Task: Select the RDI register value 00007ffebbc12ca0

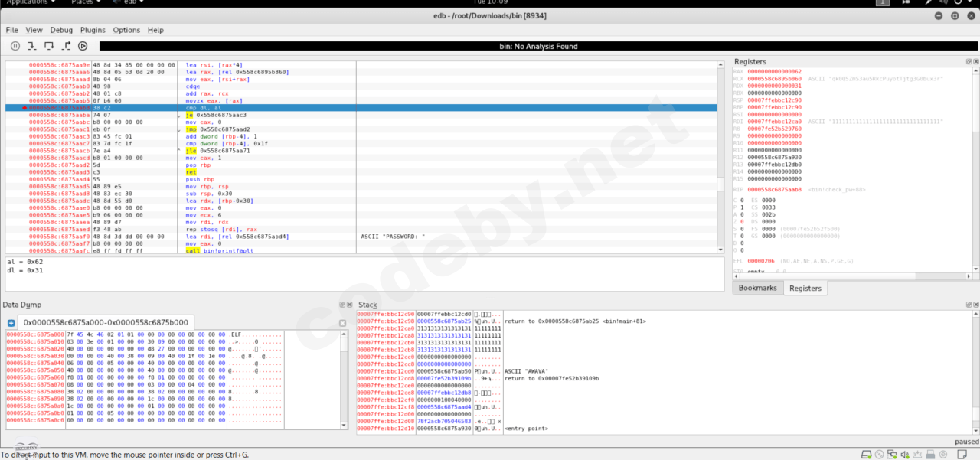Action: tap(774, 121)
